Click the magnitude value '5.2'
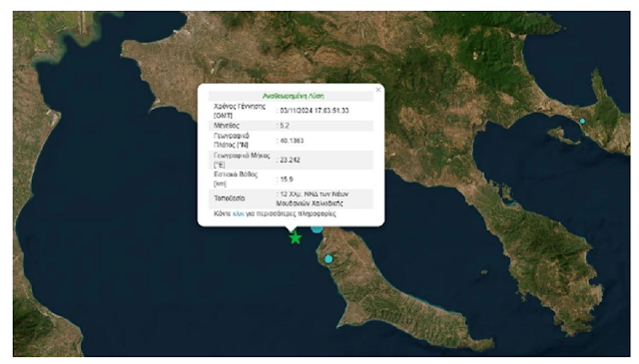 point(285,126)
